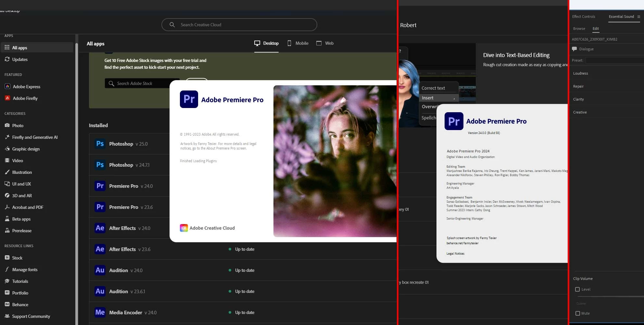644x325 pixels.
Task: Switch to the Browse tab in Essential Sound
Action: tap(579, 29)
